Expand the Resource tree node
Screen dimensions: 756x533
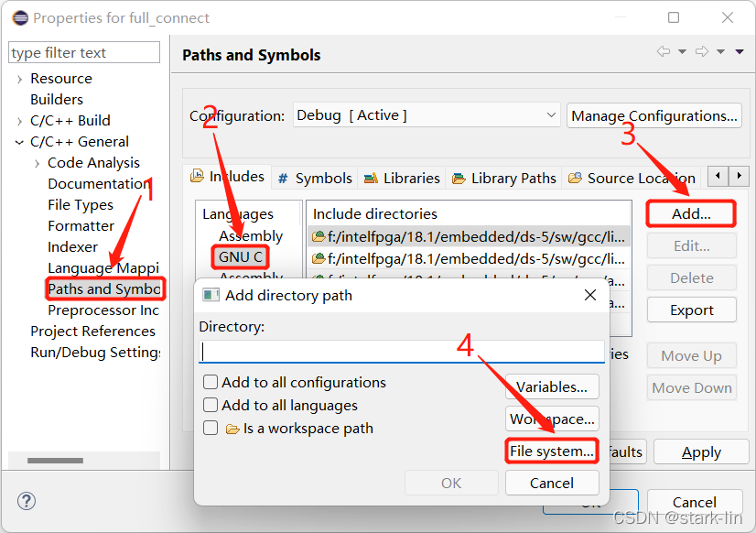coord(19,79)
